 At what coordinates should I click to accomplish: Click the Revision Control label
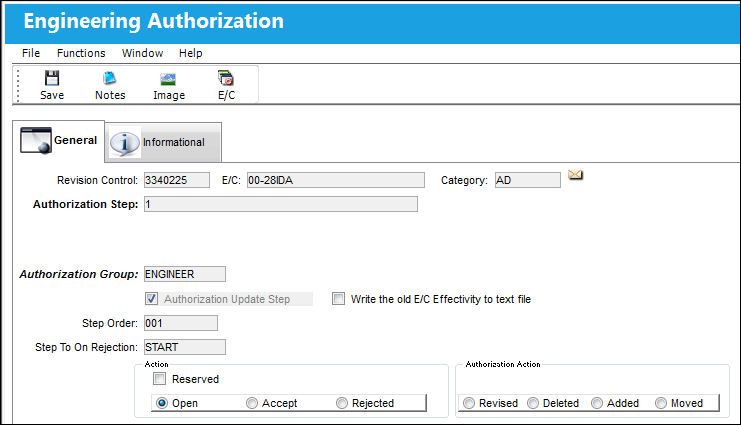click(x=97, y=180)
